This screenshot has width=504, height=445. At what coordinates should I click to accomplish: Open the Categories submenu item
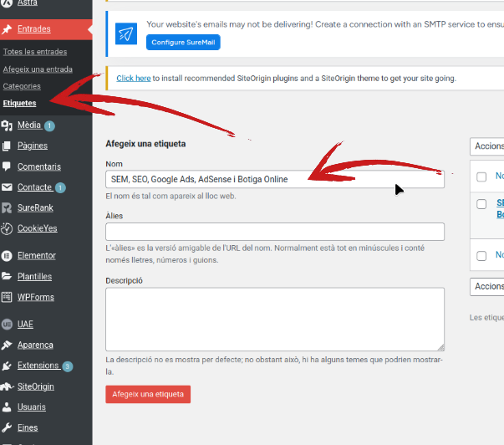[x=22, y=86]
